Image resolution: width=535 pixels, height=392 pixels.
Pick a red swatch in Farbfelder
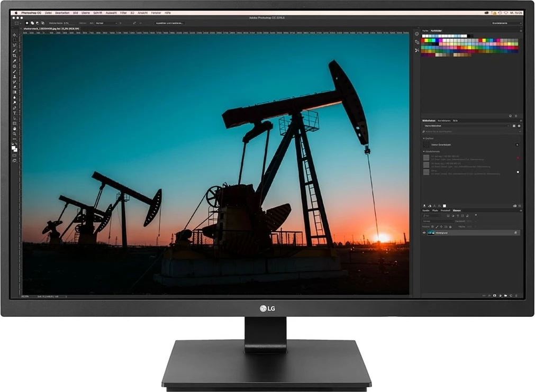pos(423,40)
